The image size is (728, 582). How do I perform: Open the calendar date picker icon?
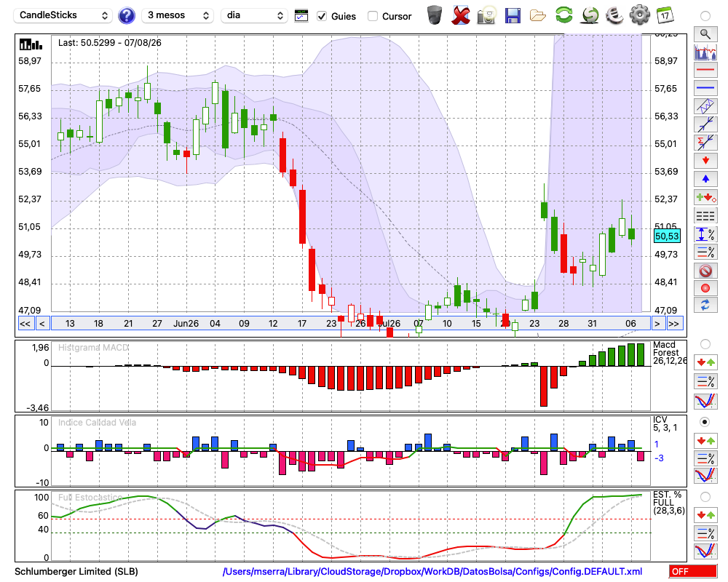pos(665,15)
